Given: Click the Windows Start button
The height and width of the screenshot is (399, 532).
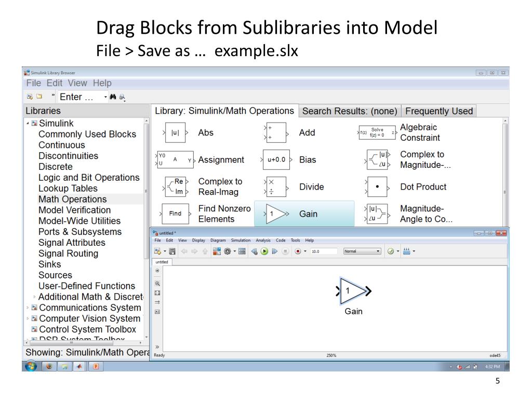Looking at the screenshot, I should tap(31, 366).
